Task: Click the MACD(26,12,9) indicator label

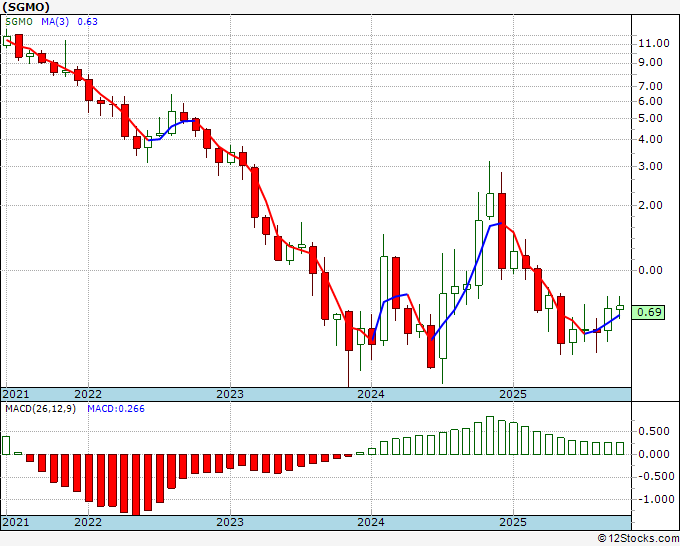Action: pos(40,409)
